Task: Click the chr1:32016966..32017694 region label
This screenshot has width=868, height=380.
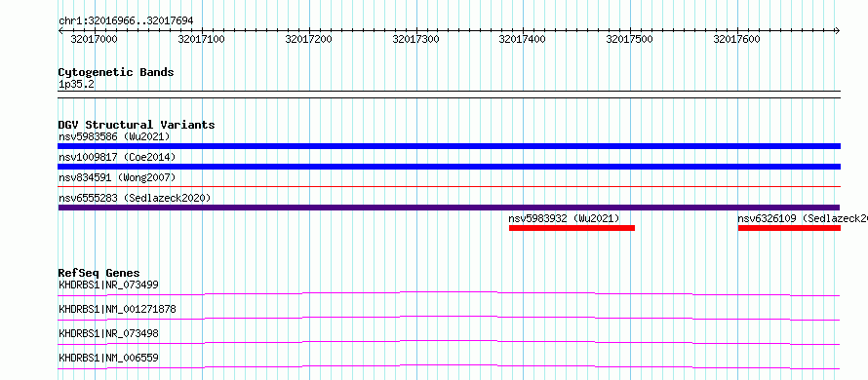Action: [x=126, y=21]
